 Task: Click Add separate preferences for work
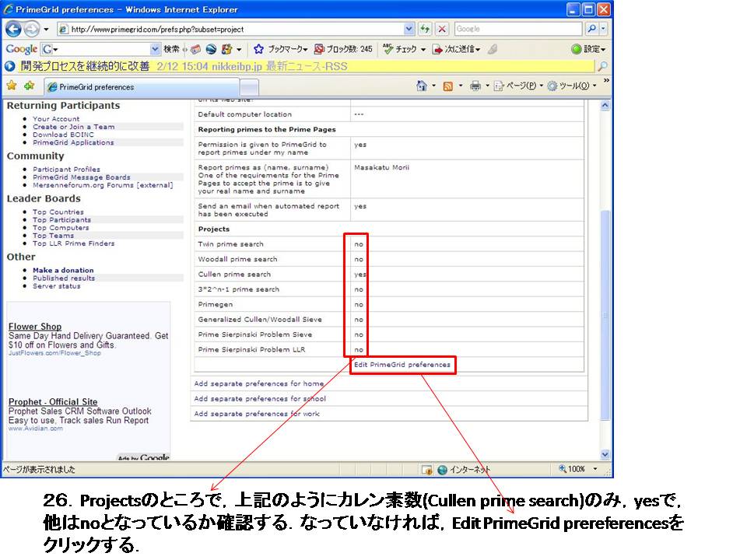(x=257, y=415)
